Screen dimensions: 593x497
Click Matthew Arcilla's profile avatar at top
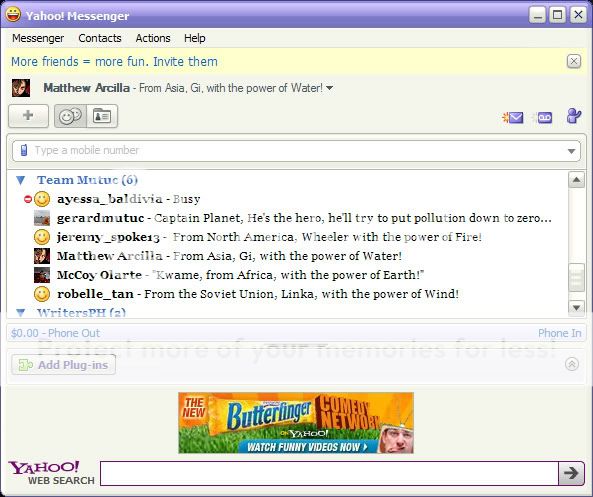tap(21, 88)
